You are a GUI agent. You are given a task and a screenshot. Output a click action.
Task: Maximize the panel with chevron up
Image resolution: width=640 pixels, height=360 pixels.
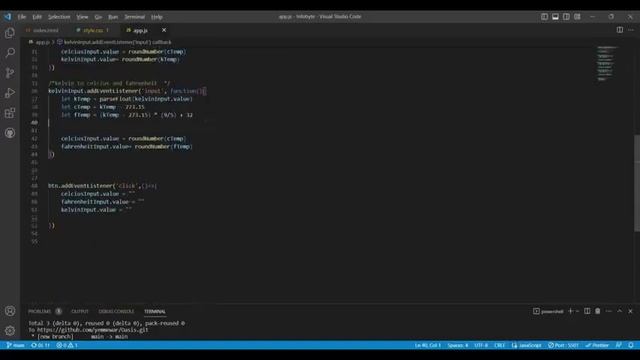[620, 311]
